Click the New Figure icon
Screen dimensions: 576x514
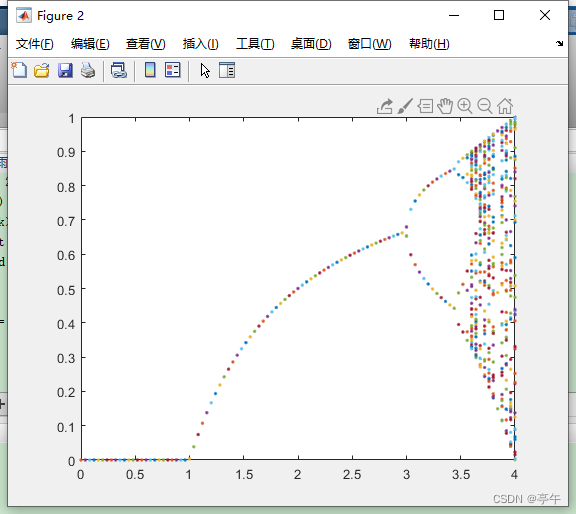point(19,70)
